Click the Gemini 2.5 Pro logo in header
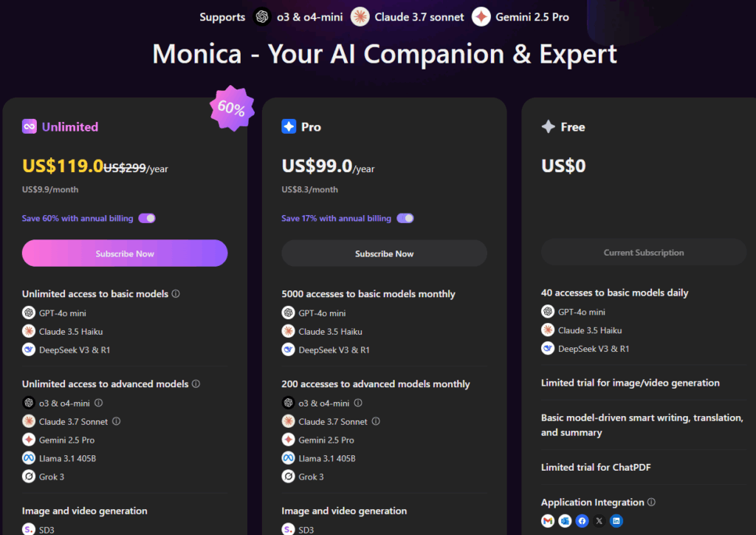This screenshot has width=756, height=535. click(482, 17)
